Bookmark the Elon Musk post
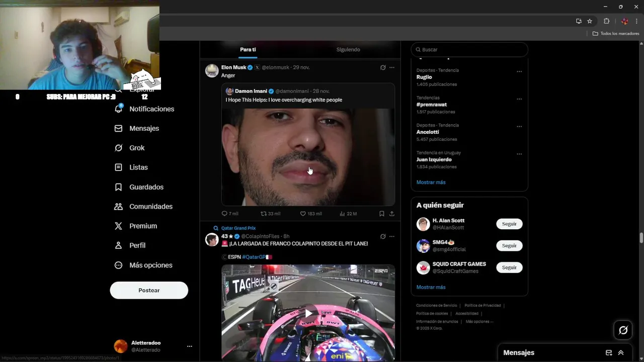 click(382, 214)
